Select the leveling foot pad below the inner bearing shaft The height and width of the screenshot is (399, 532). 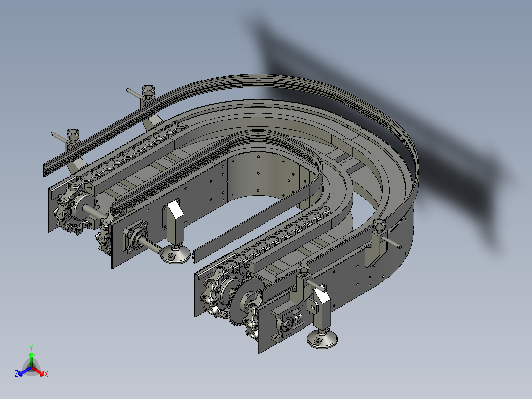pos(175,254)
